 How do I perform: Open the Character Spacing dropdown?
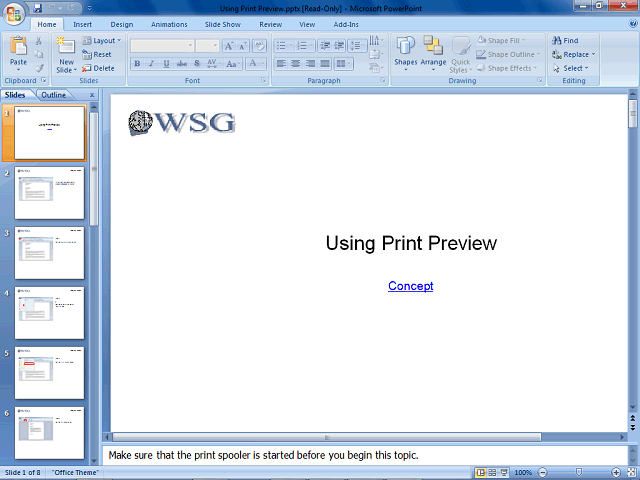pyautogui.click(x=214, y=64)
